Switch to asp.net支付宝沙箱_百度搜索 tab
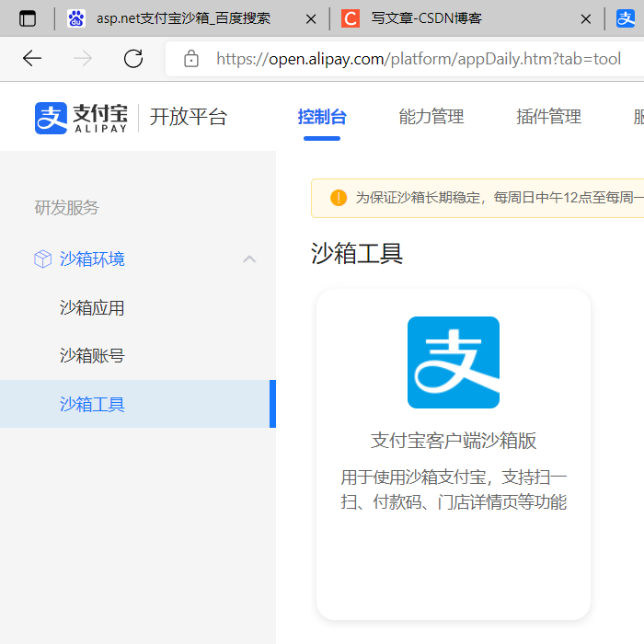Screen dimensions: 644x644 184,18
